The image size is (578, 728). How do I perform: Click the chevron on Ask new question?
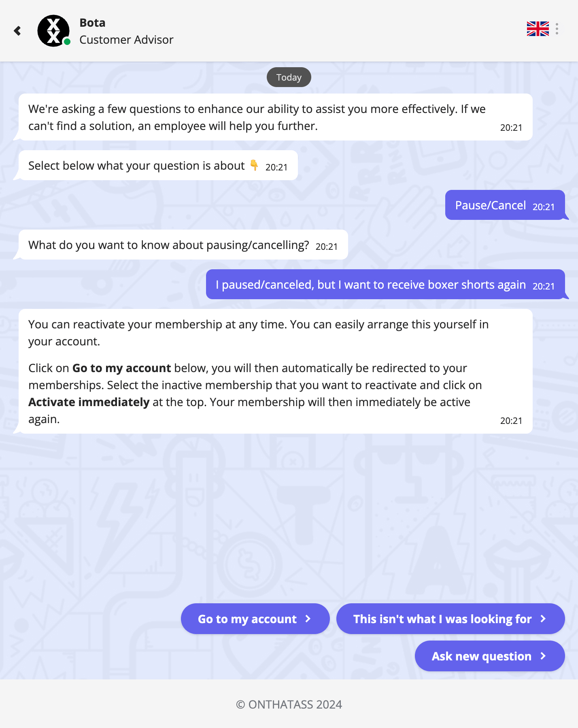click(543, 656)
